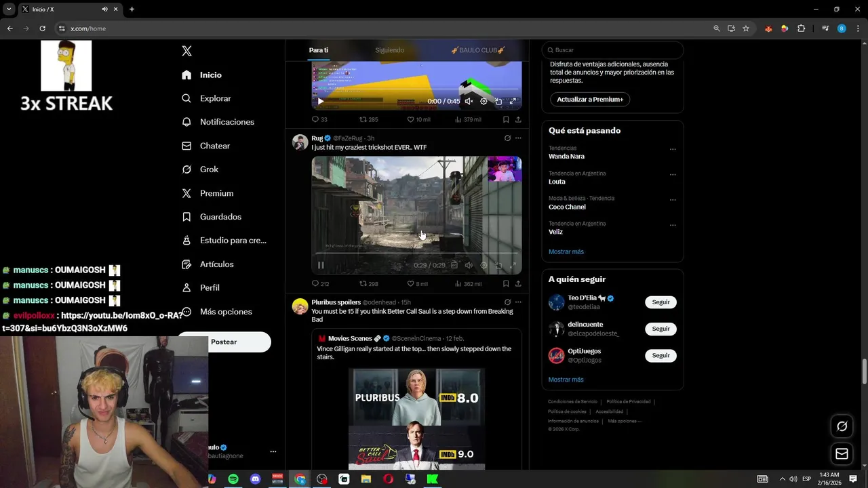Viewport: 868px width, 488px height.
Task: Share the post with 379 mil views
Action: pos(518,119)
